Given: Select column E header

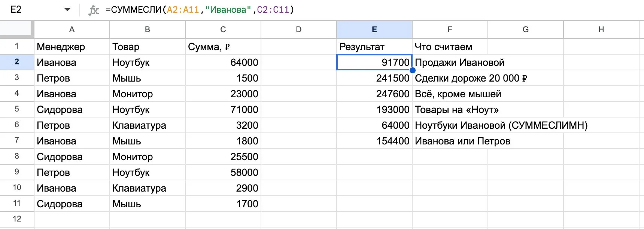Looking at the screenshot, I should pos(374,30).
